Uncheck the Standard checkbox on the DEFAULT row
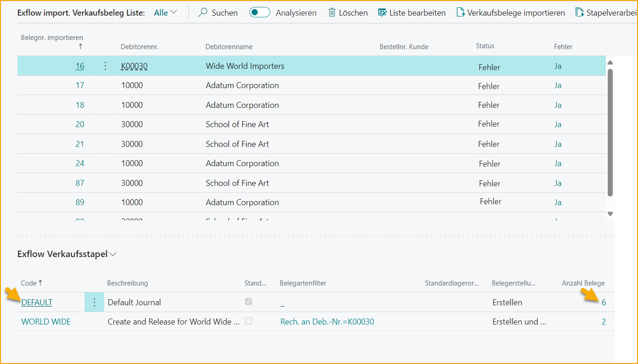The image size is (638, 364). 248,302
